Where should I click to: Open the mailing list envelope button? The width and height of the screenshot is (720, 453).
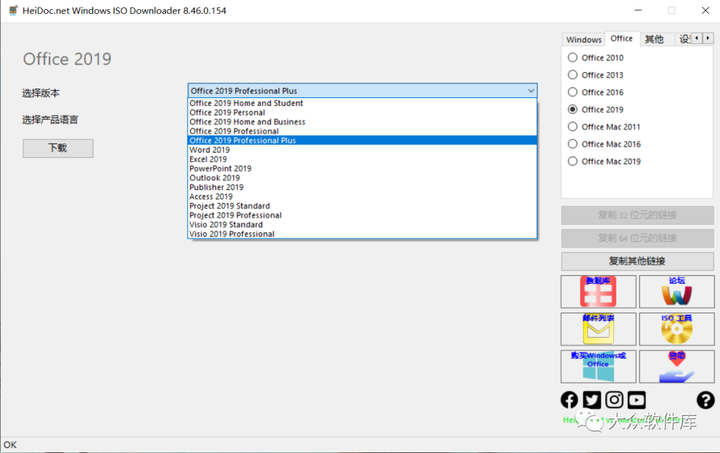coord(598,329)
